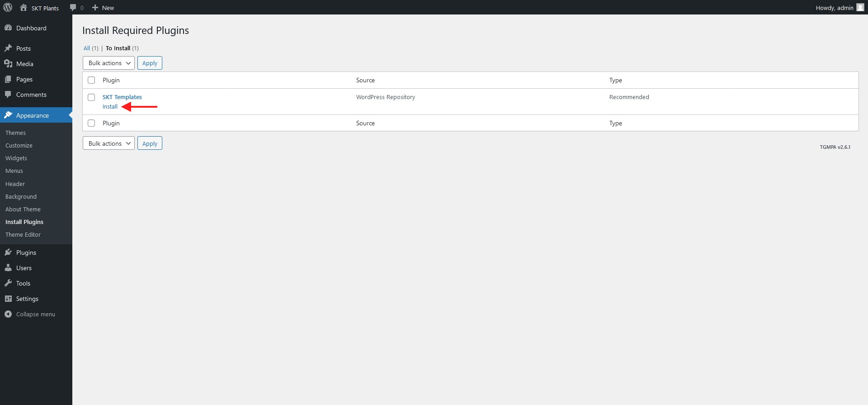Select the All (1) filter link
Image resolution: width=868 pixels, height=405 pixels.
tap(87, 48)
